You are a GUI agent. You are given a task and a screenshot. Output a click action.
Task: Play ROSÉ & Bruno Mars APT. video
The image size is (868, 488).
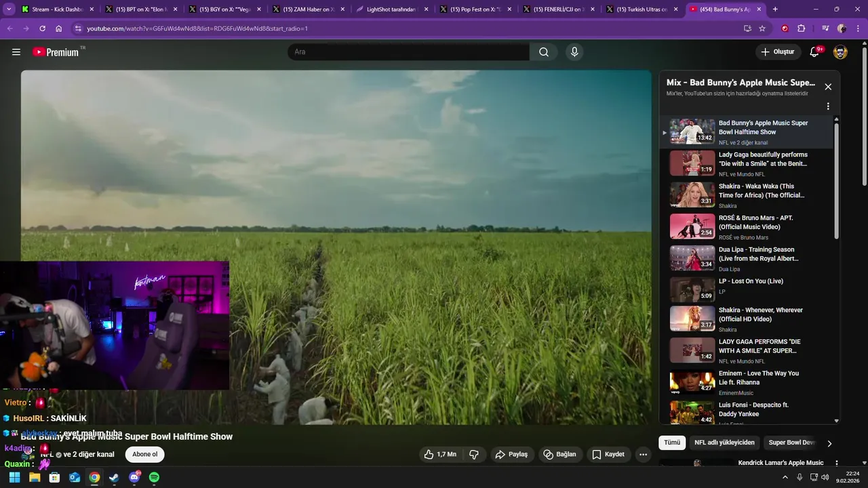pos(745,226)
